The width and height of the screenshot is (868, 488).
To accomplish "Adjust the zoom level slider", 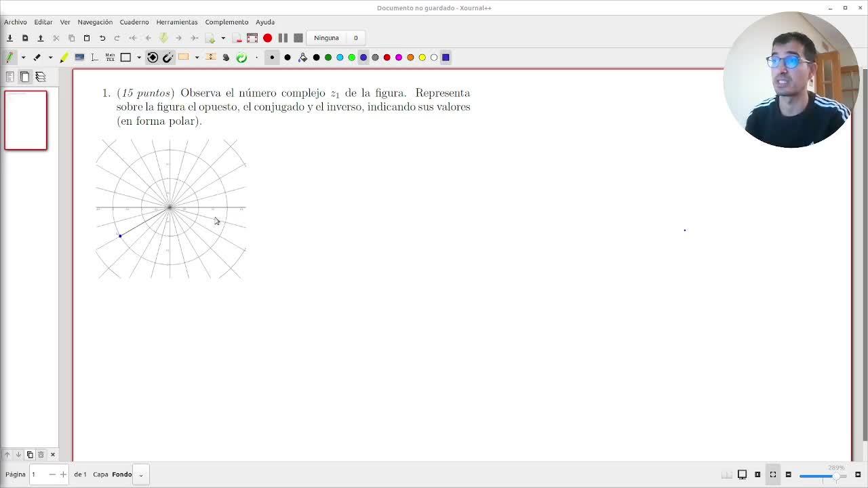I will coord(822,476).
